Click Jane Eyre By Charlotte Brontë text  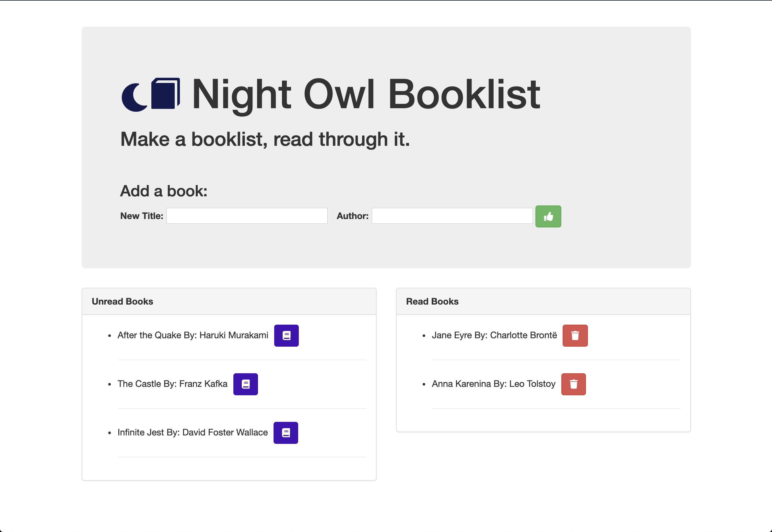pos(494,335)
